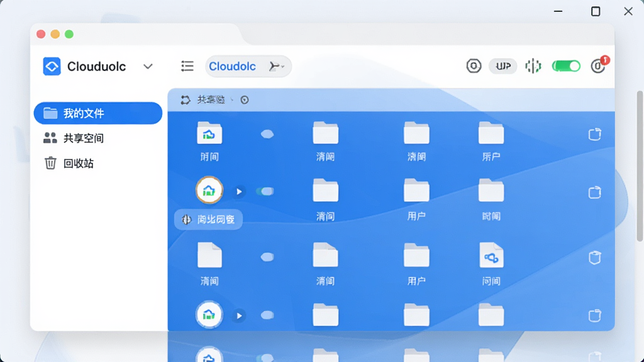Click the blue folder icon beside 我的文件
644x362 pixels.
pyautogui.click(x=50, y=113)
